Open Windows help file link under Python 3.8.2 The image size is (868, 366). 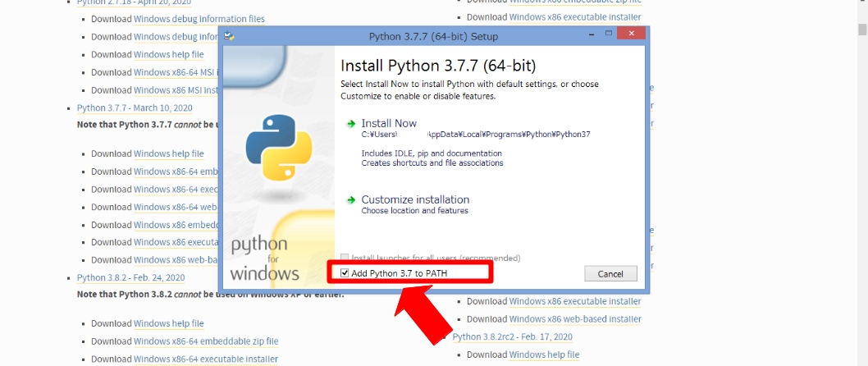click(x=169, y=323)
